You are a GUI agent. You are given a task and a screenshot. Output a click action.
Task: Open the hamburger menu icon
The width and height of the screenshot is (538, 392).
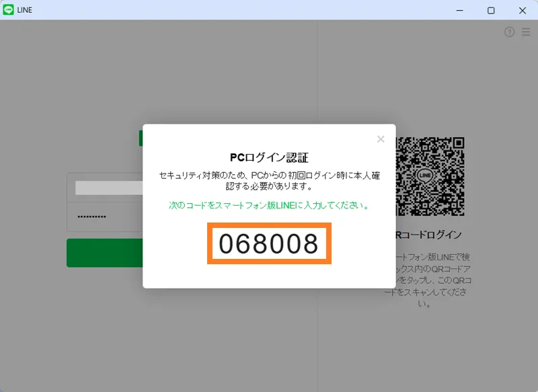click(x=526, y=32)
